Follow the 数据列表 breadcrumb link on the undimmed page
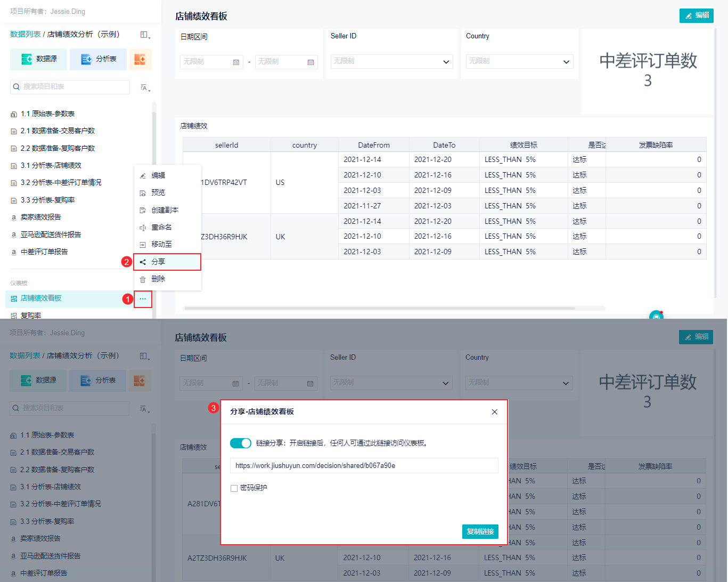Image resolution: width=728 pixels, height=582 pixels. 25,34
